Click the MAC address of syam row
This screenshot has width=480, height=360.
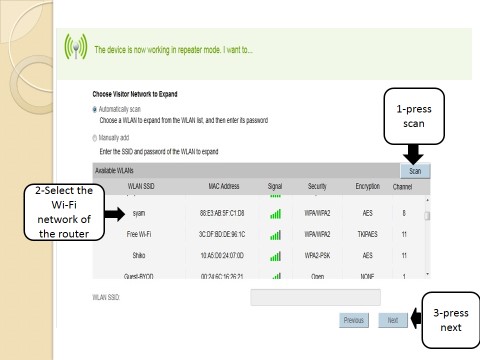[222, 213]
